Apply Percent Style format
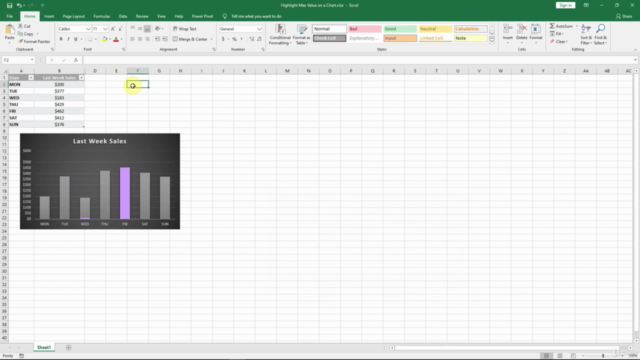 [x=234, y=39]
